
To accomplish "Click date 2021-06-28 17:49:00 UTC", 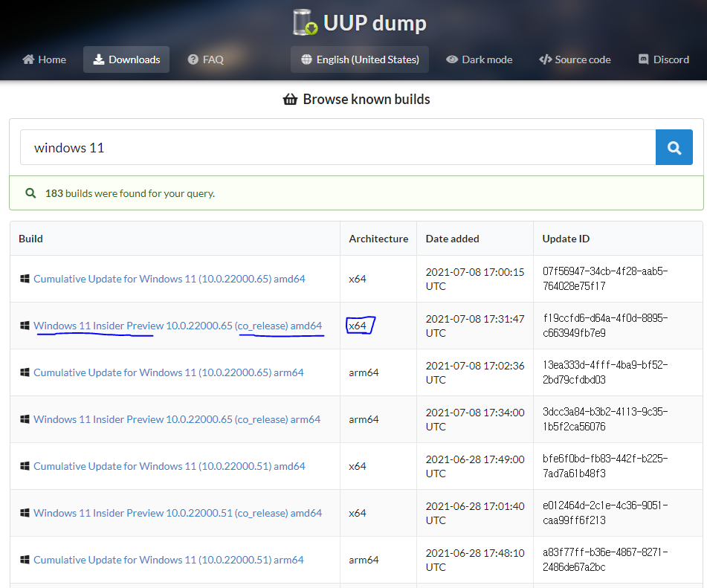I will point(475,467).
